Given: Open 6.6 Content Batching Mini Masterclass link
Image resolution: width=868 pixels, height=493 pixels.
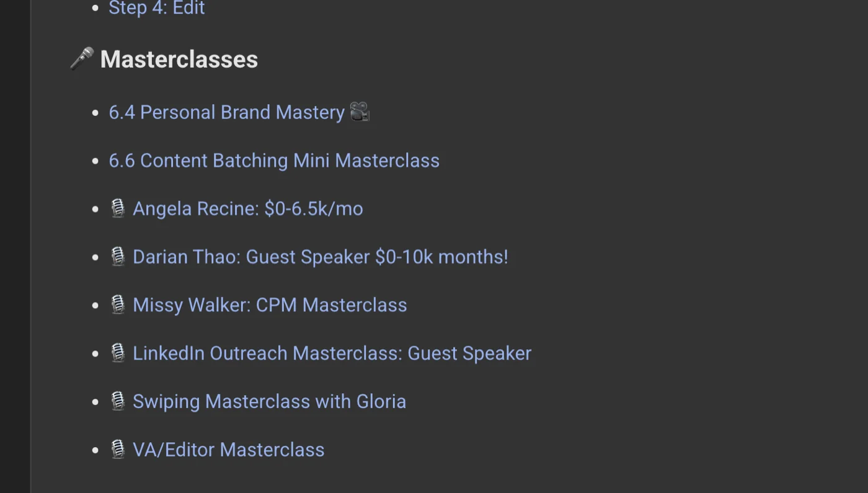Looking at the screenshot, I should click(x=274, y=161).
